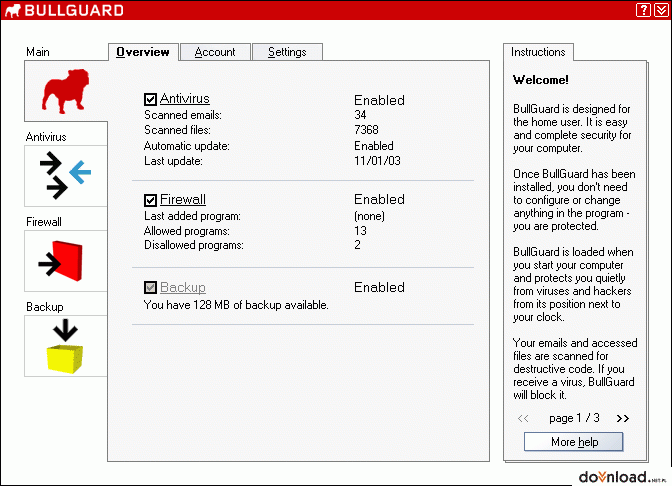Click the Backup Enabled status text
Image resolution: width=672 pixels, height=486 pixels.
pyautogui.click(x=379, y=287)
